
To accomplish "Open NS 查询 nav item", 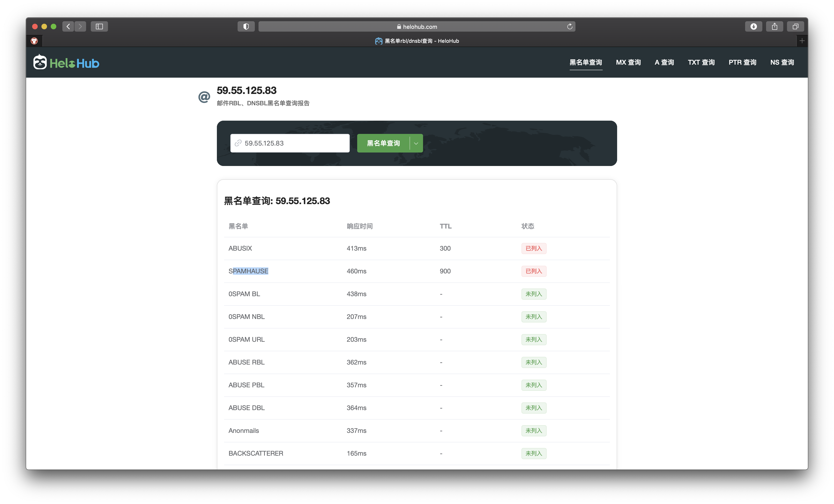I will click(782, 62).
